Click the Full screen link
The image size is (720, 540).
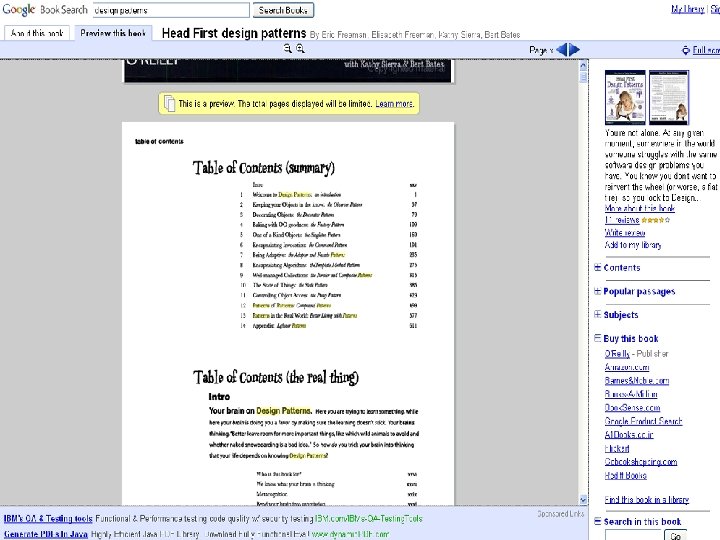[x=706, y=50]
